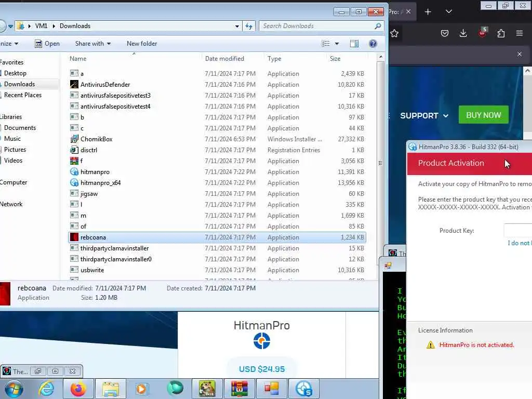Click the 'I do not' link
The width and height of the screenshot is (532, 399).
[x=519, y=243]
